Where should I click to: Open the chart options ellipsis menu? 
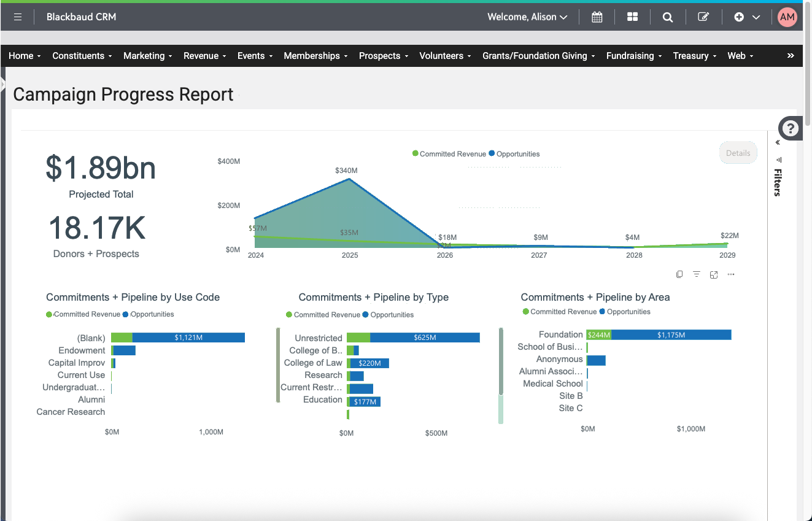pos(730,274)
